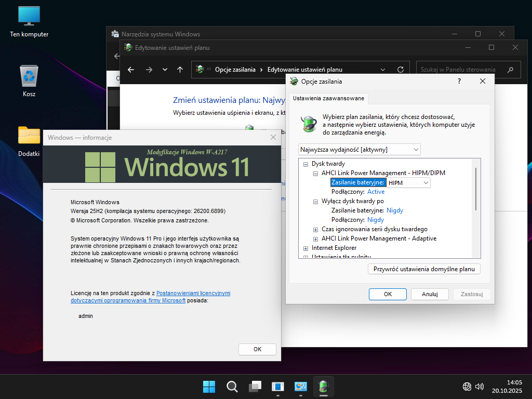532x399 pixels.
Task: Go up one level with up arrow
Action: [x=180, y=70]
